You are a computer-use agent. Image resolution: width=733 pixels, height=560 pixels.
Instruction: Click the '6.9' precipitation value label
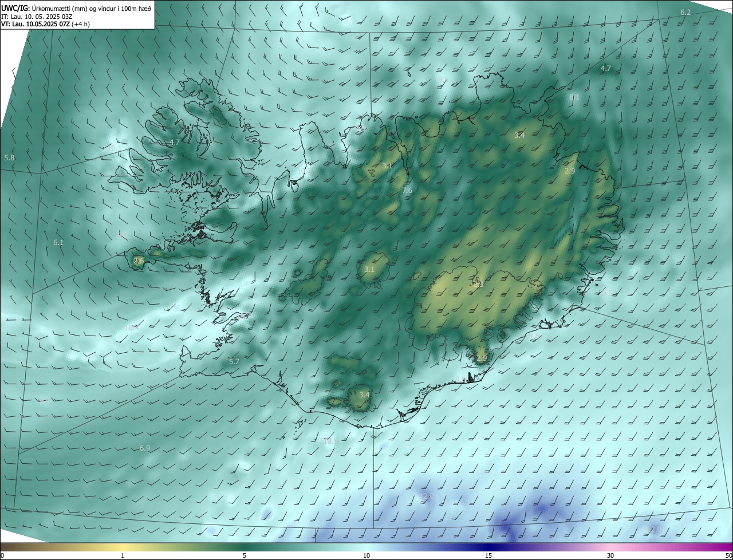point(145,448)
